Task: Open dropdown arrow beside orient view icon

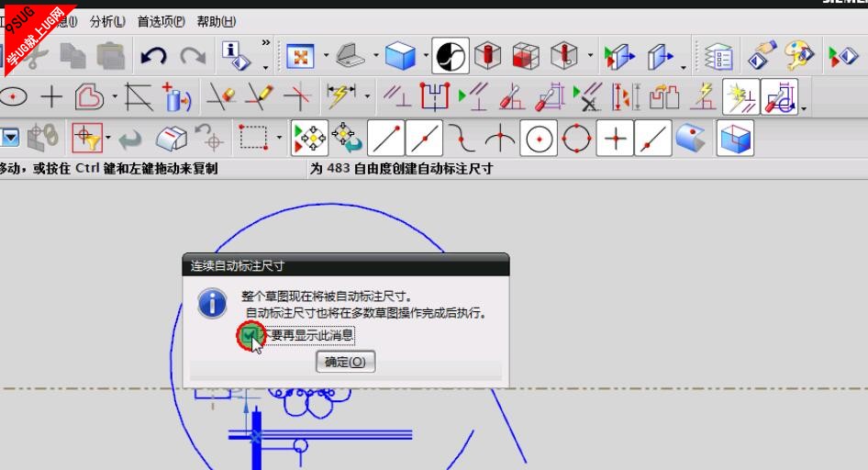Action: pyautogui.click(x=376, y=55)
